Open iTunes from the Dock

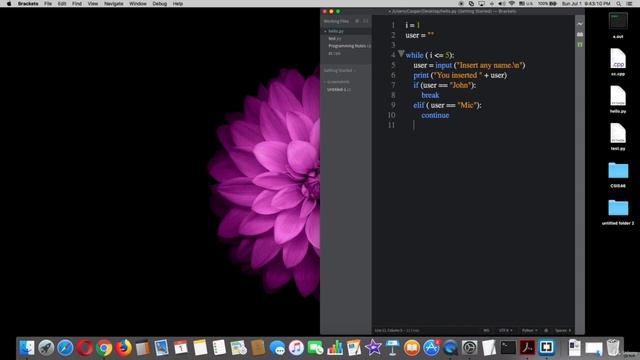pyautogui.click(x=296, y=348)
